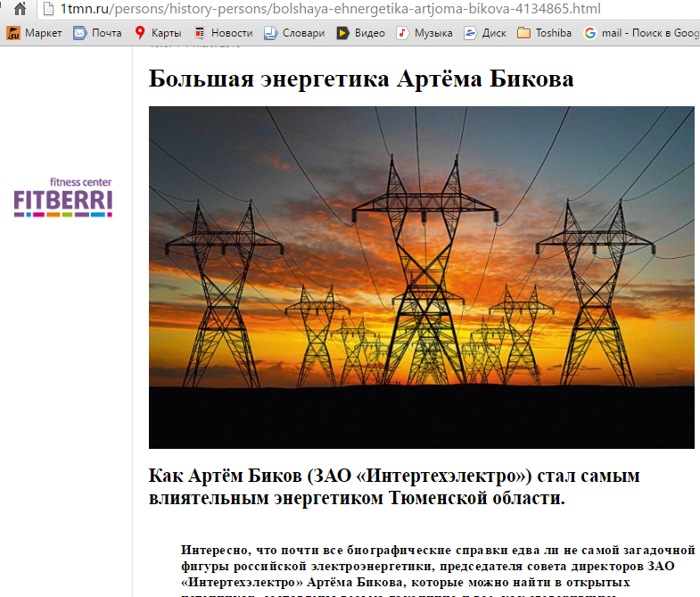Open the Карты maps bookmark
Image resolution: width=700 pixels, height=597 pixels.
pos(159,33)
